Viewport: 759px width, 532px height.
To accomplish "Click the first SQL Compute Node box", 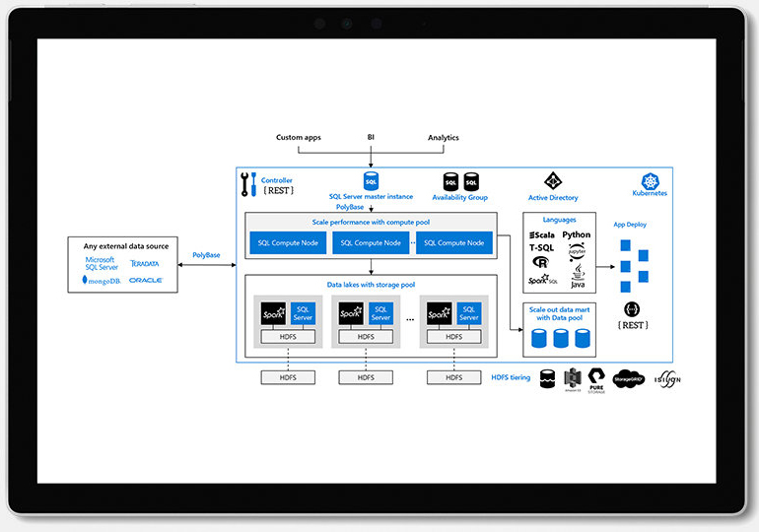I will pos(288,242).
